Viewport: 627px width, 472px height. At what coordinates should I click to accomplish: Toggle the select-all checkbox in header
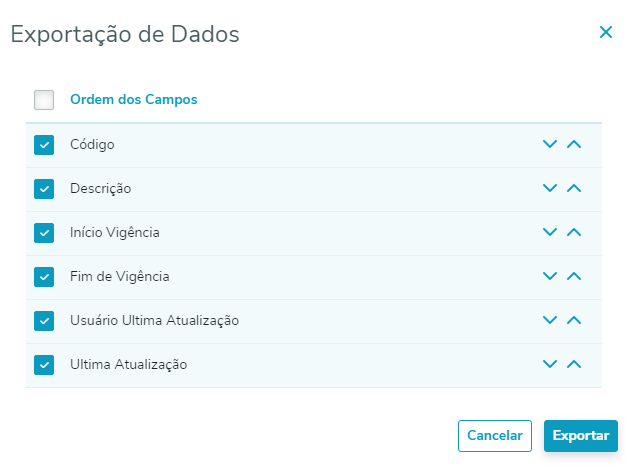click(44, 100)
